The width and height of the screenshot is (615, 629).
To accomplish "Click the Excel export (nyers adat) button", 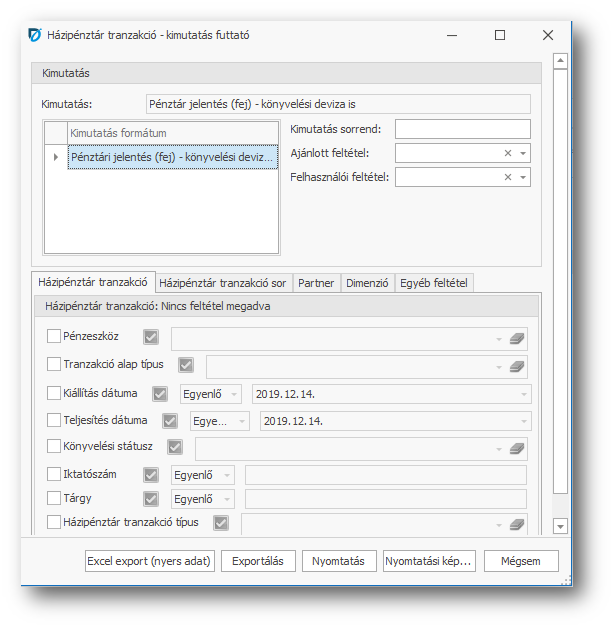I will pyautogui.click(x=150, y=561).
